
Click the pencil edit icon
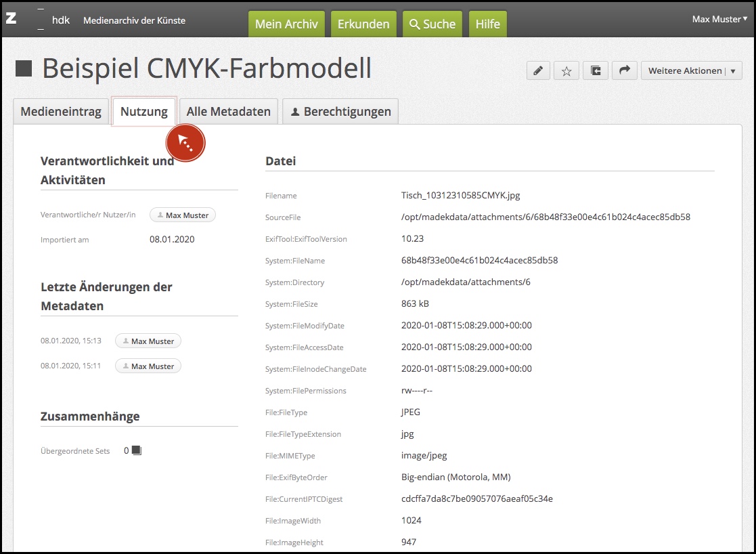pyautogui.click(x=538, y=70)
